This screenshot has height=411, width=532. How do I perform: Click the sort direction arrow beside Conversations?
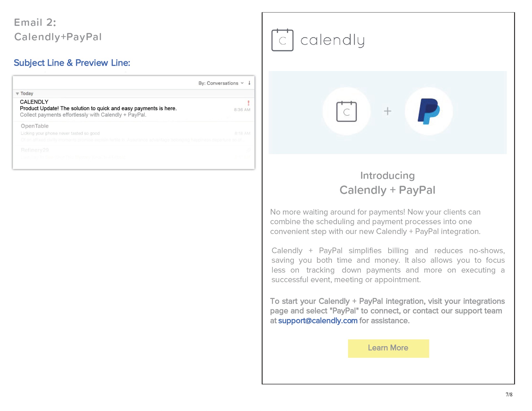point(249,83)
